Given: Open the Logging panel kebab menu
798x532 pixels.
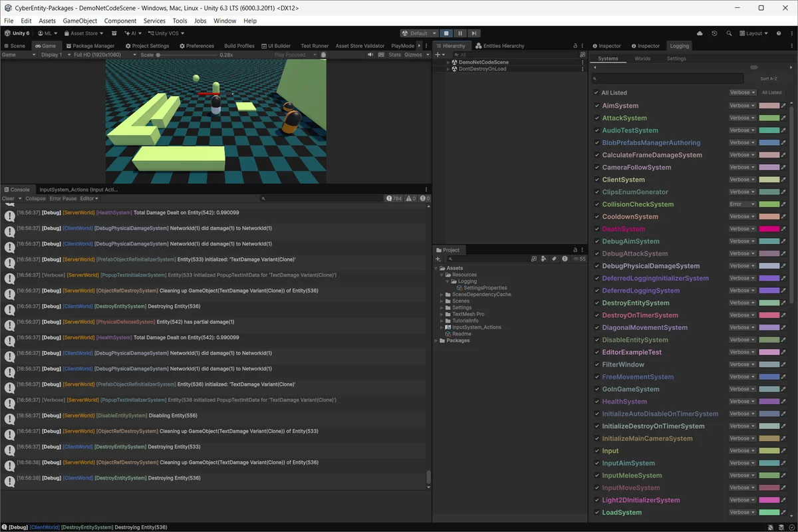Looking at the screenshot, I should pyautogui.click(x=791, y=46).
